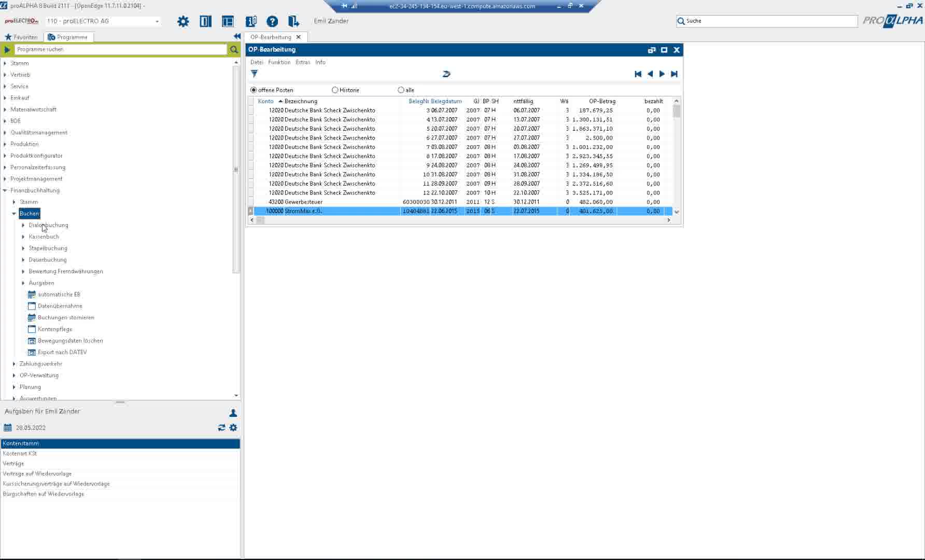Open the settings gear in top toolbar
Viewport: 925px width, 560px height.
tap(183, 21)
